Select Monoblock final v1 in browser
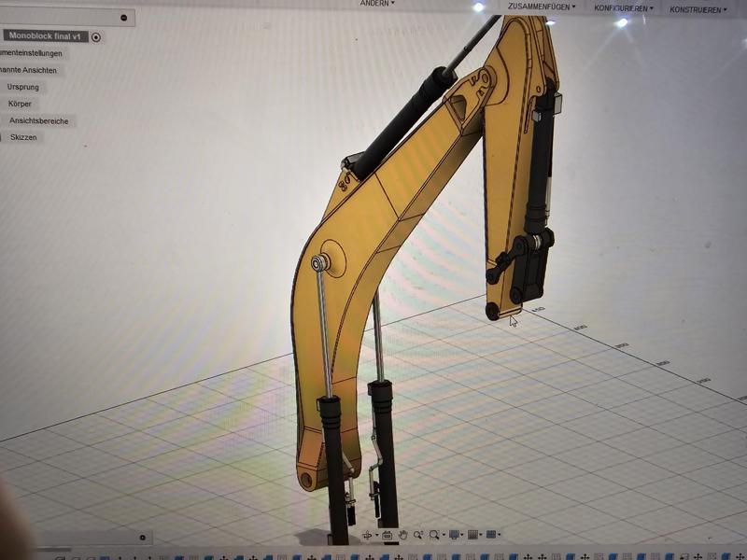Image resolution: width=747 pixels, height=560 pixels. [x=45, y=36]
